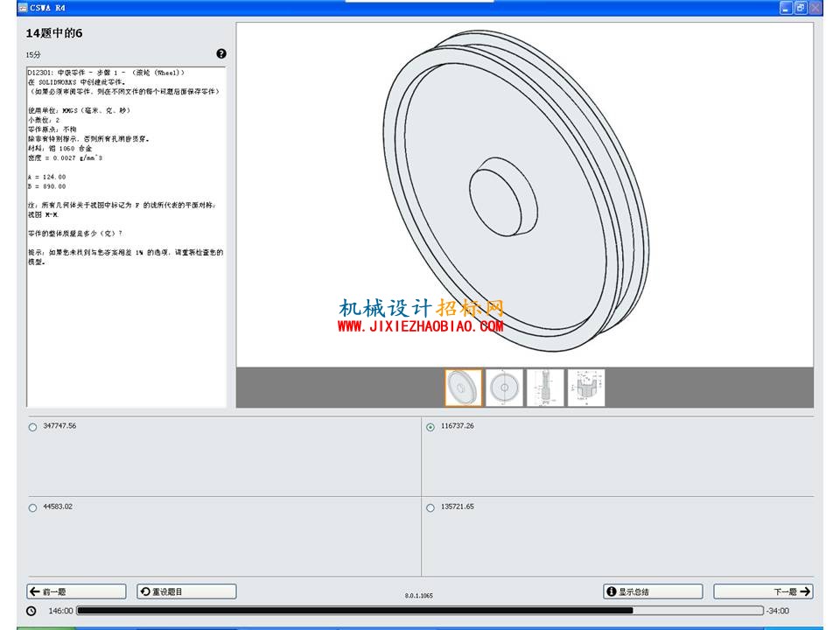
Task: Click the clock icon beside the timer
Action: 31,611
